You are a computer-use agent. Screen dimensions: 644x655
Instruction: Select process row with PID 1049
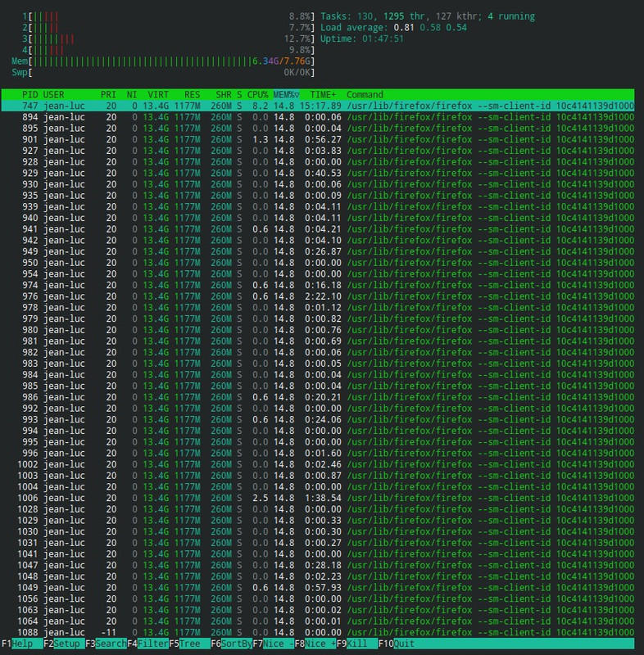click(318, 588)
